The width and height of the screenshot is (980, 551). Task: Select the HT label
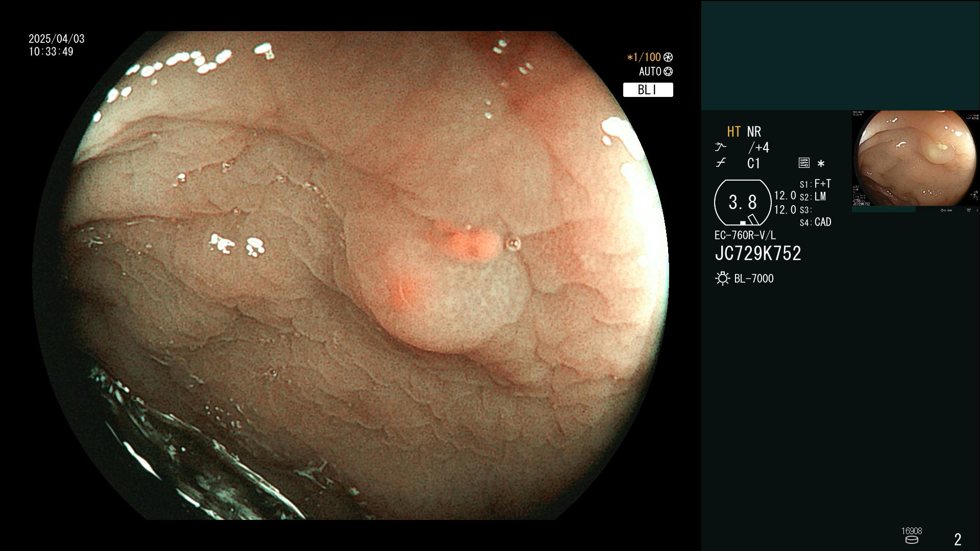pyautogui.click(x=733, y=132)
